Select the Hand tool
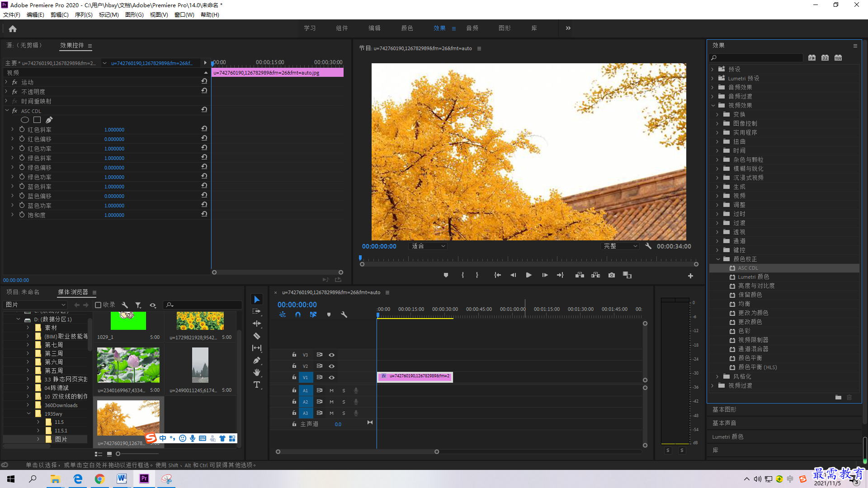This screenshot has width=868, height=488. 257,372
